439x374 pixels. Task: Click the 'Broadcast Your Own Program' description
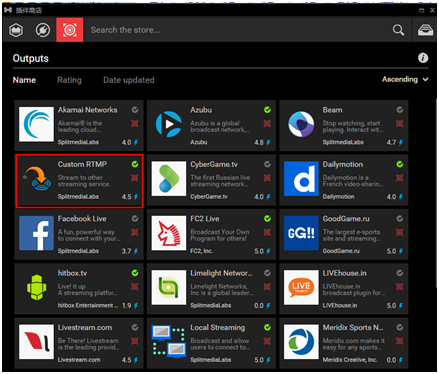pos(220,235)
